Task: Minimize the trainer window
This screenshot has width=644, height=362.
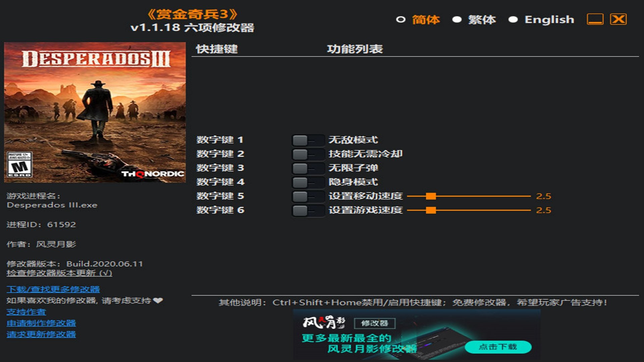Action: coord(595,19)
